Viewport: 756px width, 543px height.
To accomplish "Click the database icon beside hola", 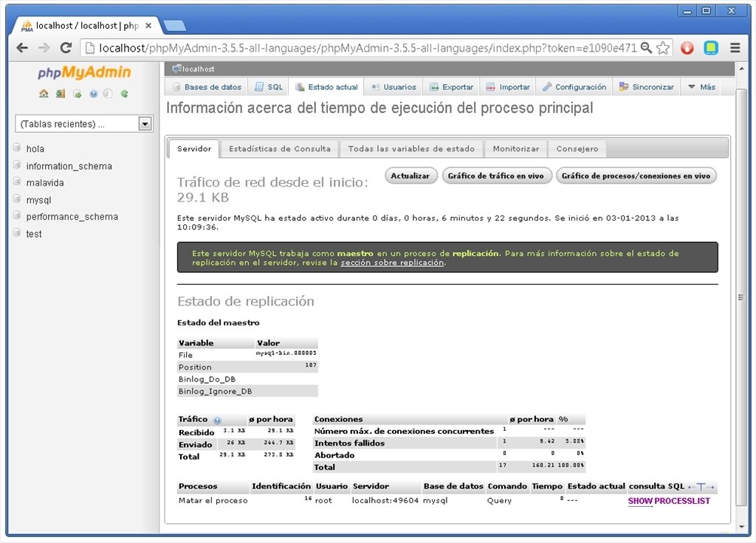I will (17, 148).
